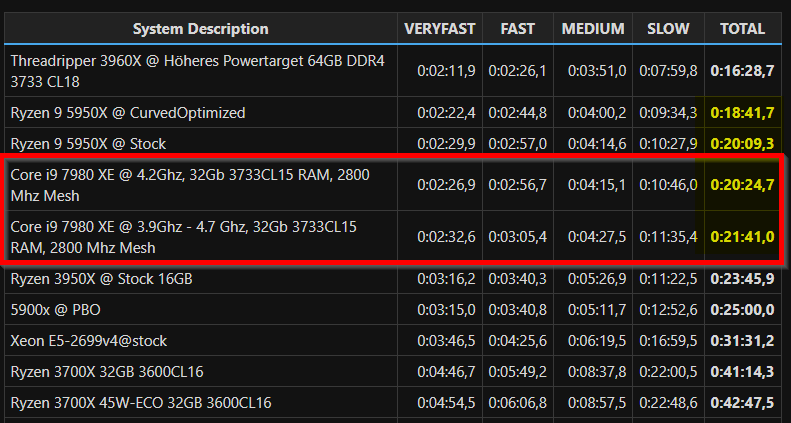This screenshot has height=423, width=791.
Task: Click MEDIUM value 0:03:51,0
Action: 597,71
